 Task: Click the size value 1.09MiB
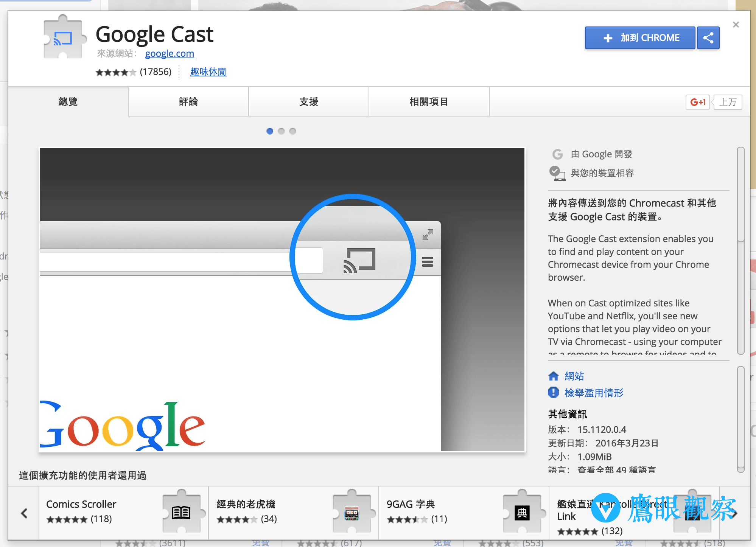pyautogui.click(x=594, y=457)
